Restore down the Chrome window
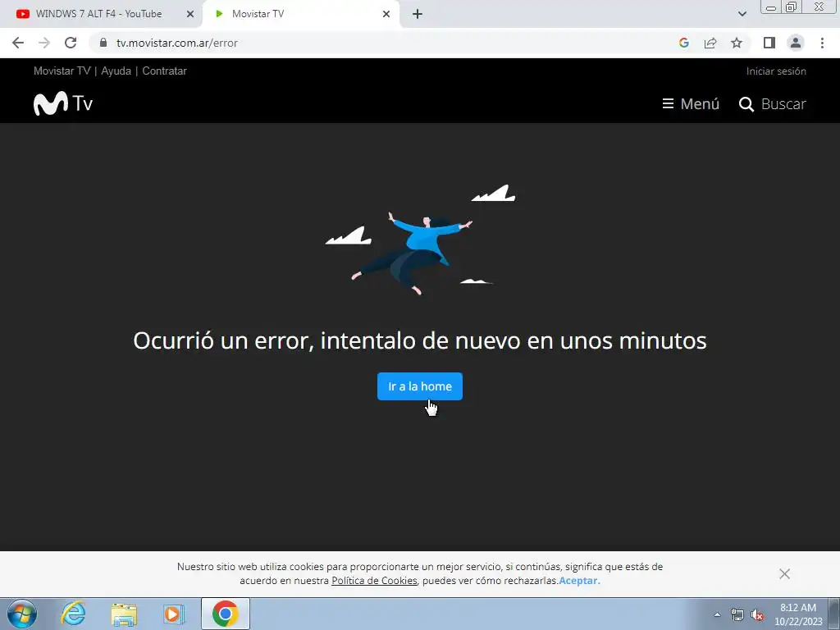Image resolution: width=840 pixels, height=630 pixels. pyautogui.click(x=792, y=7)
